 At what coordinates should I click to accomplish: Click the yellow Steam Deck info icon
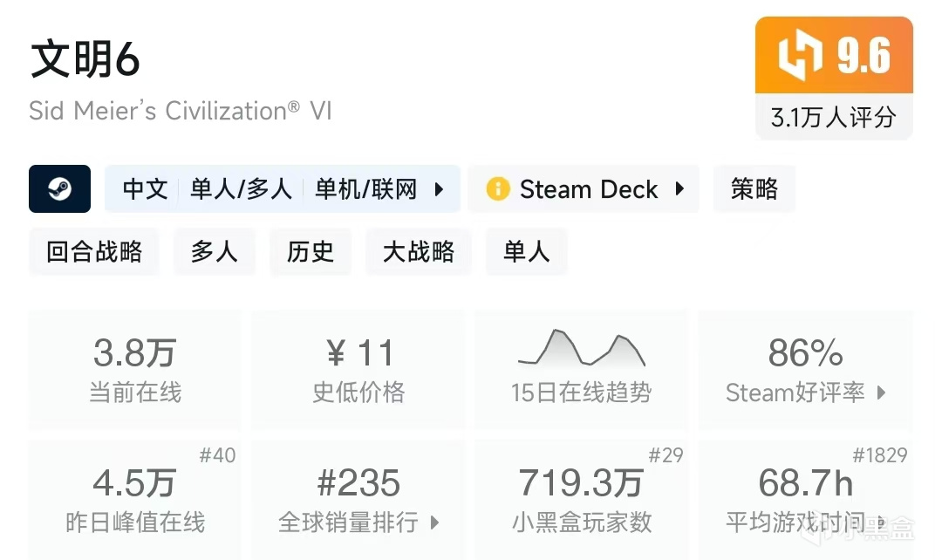pos(498,188)
